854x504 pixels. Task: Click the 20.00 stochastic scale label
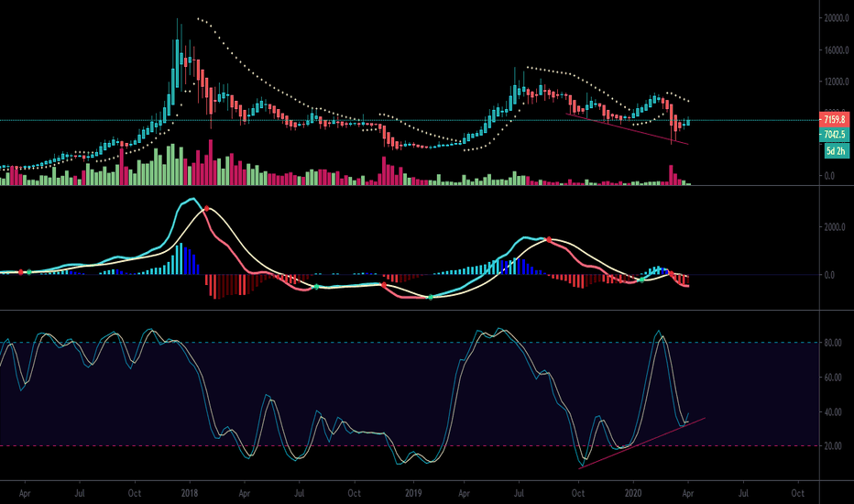pyautogui.click(x=833, y=445)
